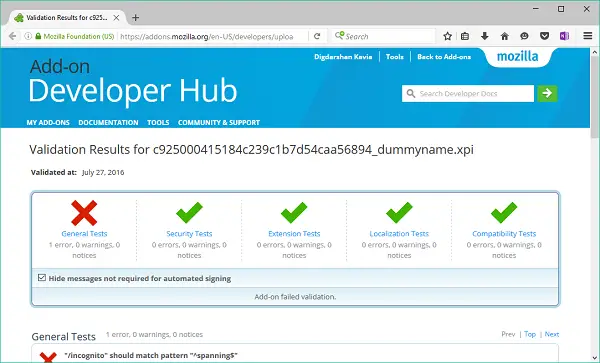
Task: Click the mozilla logo tab
Action: (x=517, y=57)
